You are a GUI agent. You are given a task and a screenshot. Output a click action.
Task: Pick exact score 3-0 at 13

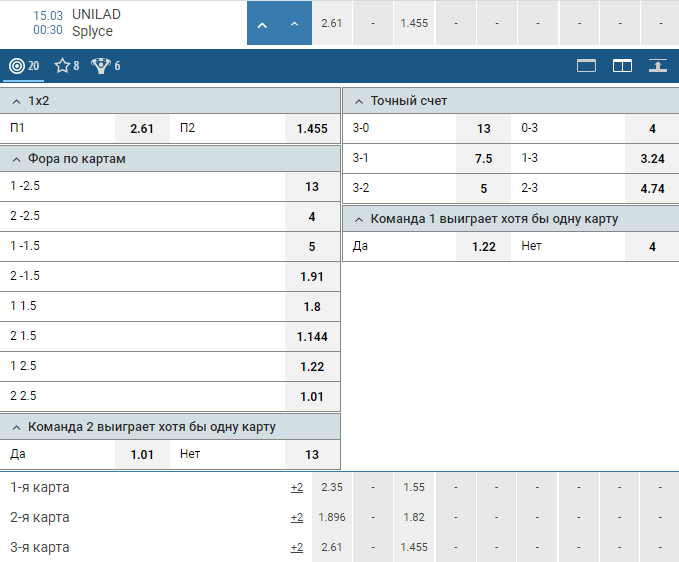483,129
